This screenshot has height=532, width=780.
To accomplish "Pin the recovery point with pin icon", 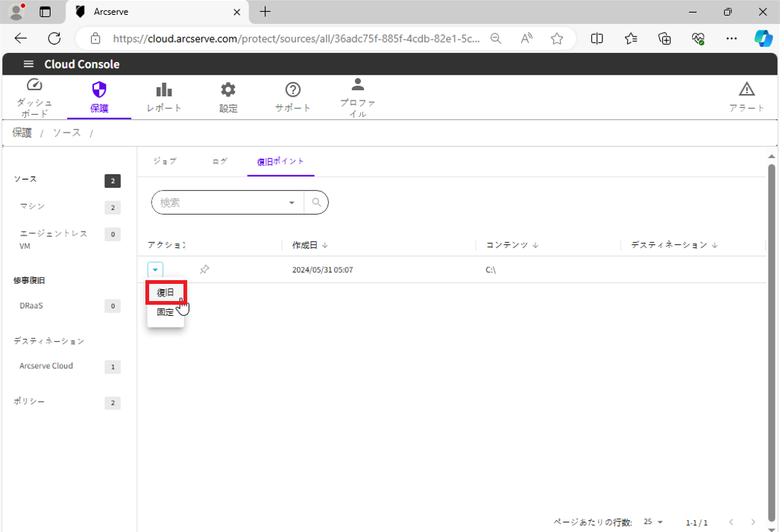I will pos(204,270).
